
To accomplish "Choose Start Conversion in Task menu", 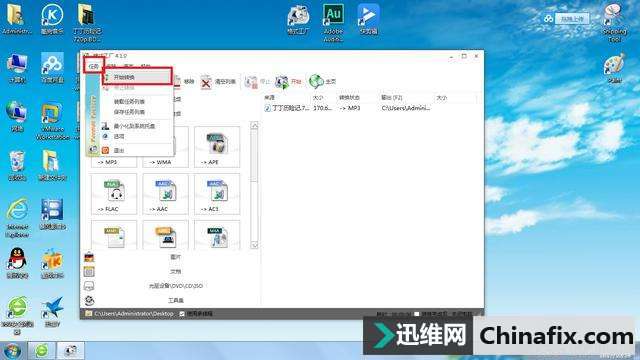I will [x=138, y=77].
